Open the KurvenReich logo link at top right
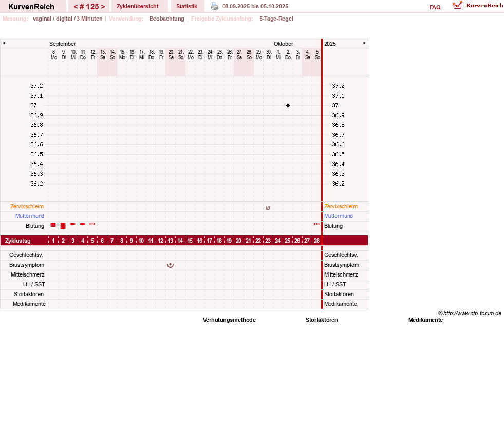504x422 pixels. click(478, 6)
